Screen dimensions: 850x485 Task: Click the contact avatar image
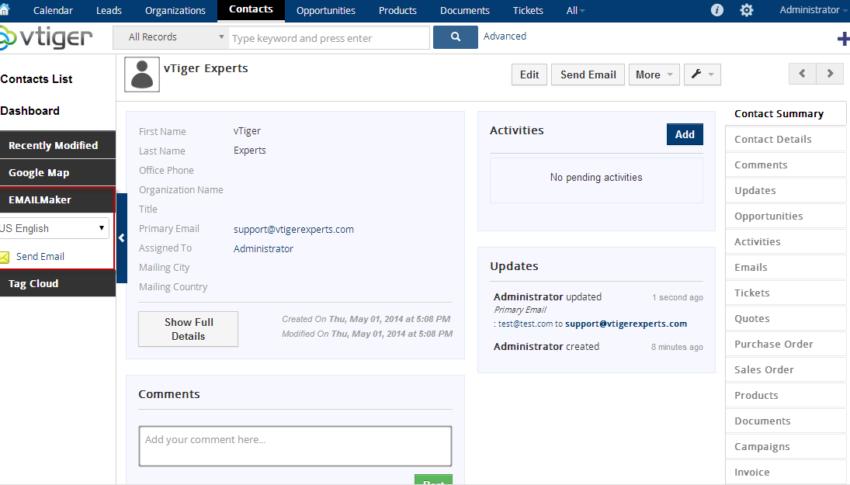coord(142,74)
